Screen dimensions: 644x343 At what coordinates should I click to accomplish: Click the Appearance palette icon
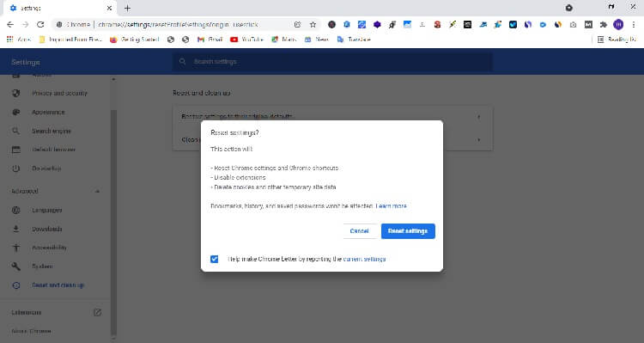point(16,112)
